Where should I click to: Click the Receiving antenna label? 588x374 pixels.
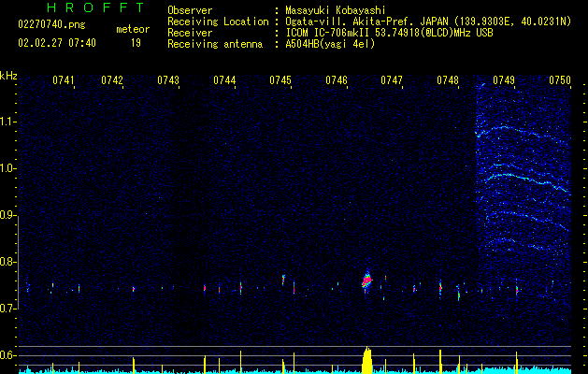215,44
